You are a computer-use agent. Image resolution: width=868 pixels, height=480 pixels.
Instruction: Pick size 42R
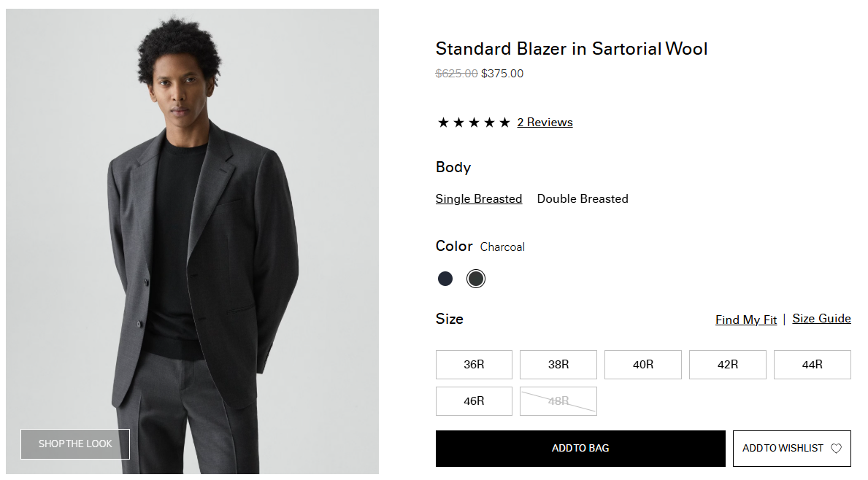click(x=727, y=365)
